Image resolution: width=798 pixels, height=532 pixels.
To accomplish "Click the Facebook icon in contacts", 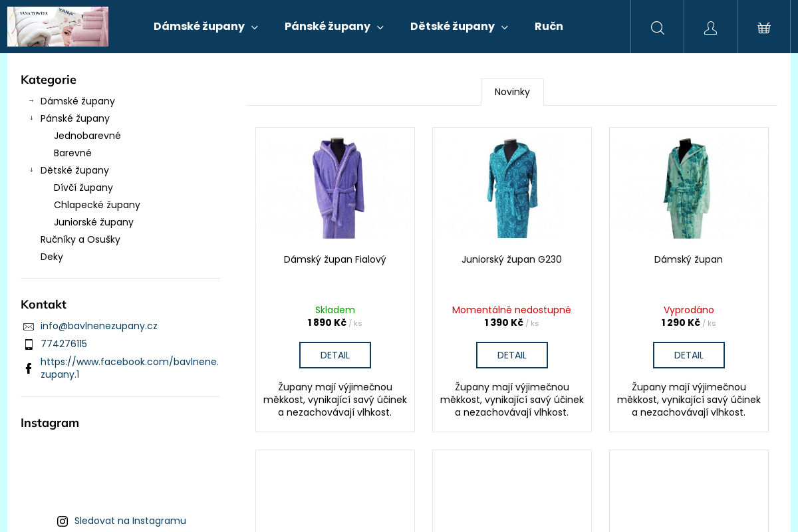I will click(x=29, y=368).
